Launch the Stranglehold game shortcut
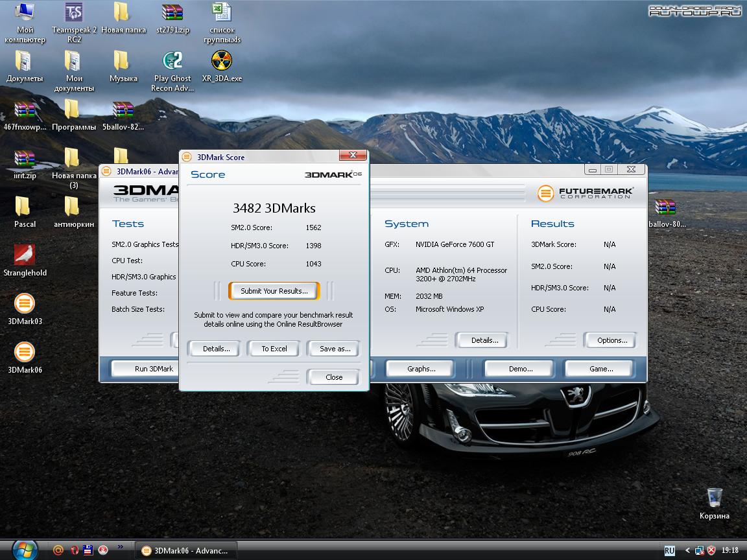The width and height of the screenshot is (747, 560). coord(25,261)
